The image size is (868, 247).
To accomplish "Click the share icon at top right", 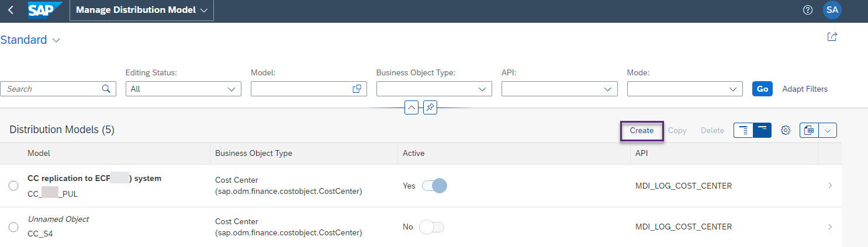I will (832, 37).
